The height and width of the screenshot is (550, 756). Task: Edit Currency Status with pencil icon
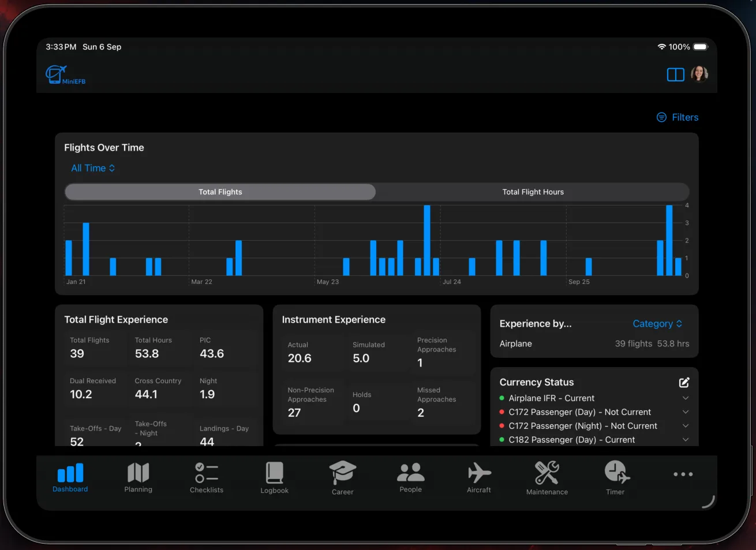pyautogui.click(x=684, y=382)
